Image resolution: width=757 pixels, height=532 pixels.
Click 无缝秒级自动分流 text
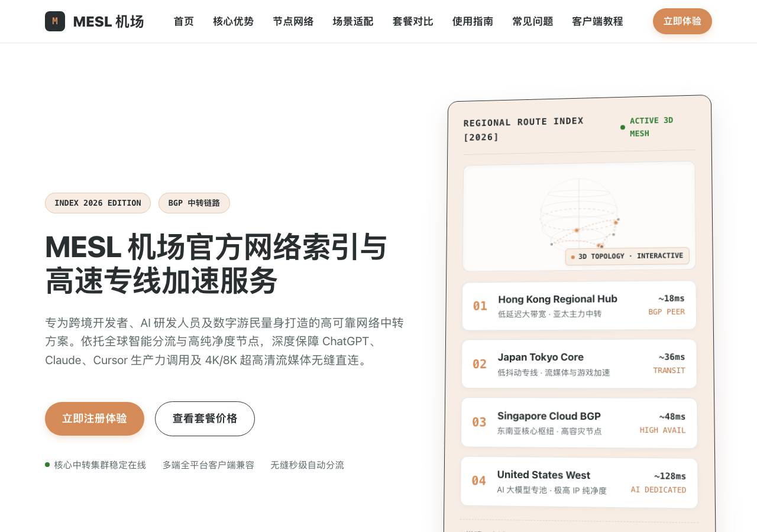pos(307,465)
